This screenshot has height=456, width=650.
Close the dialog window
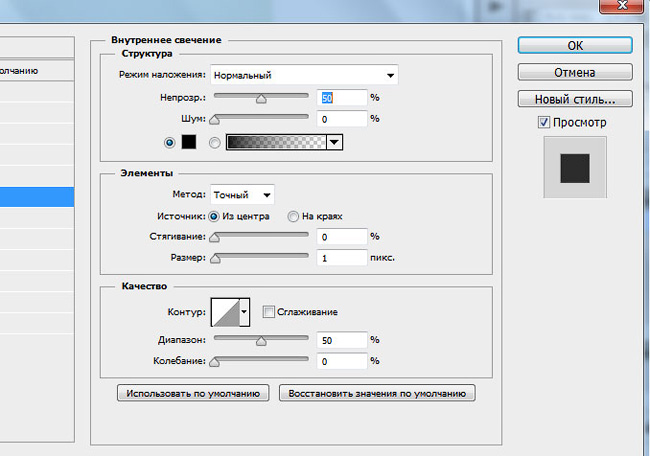coord(621,6)
